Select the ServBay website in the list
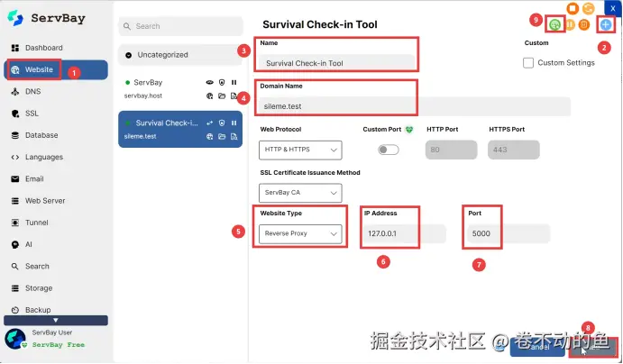623x364 pixels. 180,89
